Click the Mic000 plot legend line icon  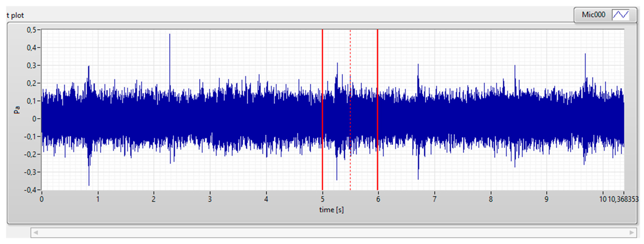(x=621, y=15)
